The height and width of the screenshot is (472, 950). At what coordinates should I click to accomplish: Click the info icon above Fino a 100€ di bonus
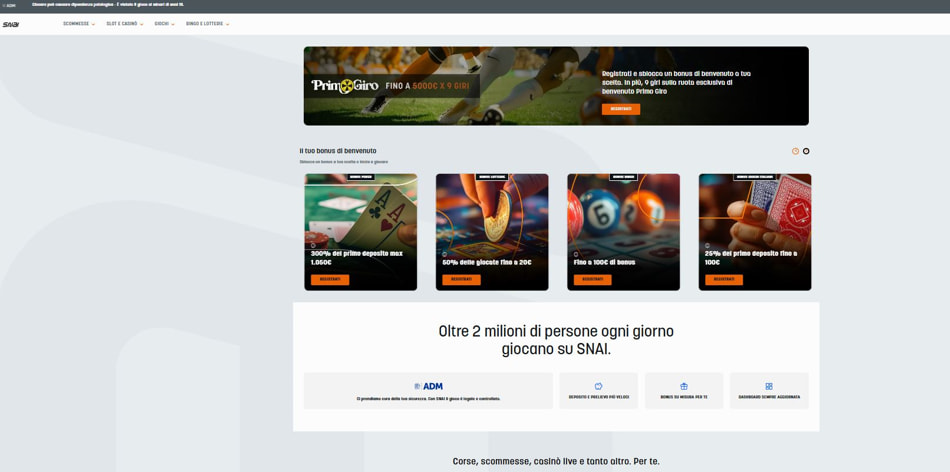coord(576,254)
